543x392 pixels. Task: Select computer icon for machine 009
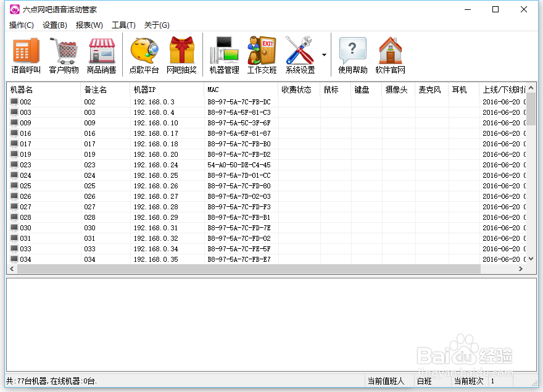point(14,122)
